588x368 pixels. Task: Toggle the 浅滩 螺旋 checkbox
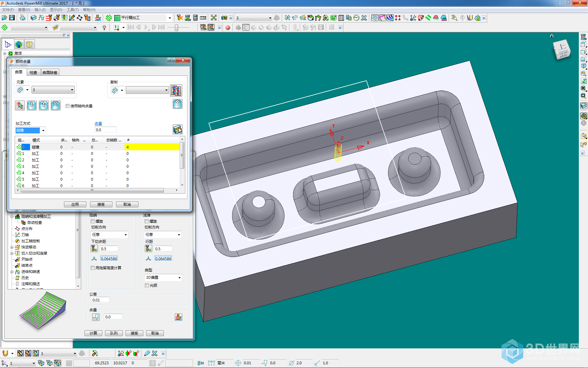tap(147, 221)
